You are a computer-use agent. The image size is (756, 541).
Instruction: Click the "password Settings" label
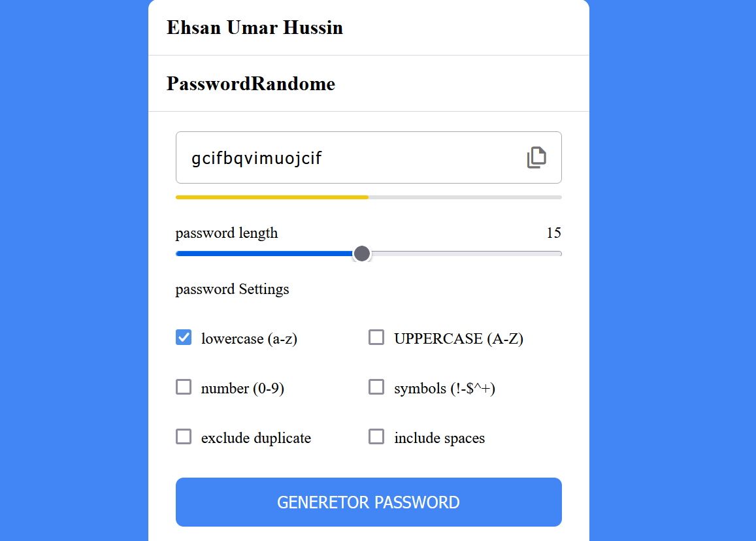click(x=232, y=289)
